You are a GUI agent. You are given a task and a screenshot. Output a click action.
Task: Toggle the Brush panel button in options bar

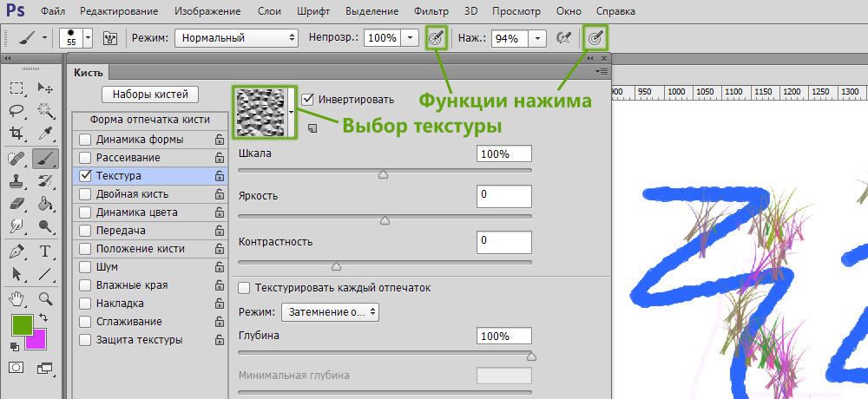[109, 38]
